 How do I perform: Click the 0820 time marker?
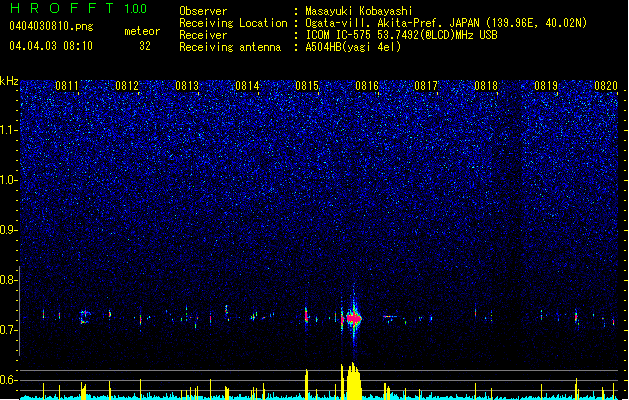coord(606,86)
